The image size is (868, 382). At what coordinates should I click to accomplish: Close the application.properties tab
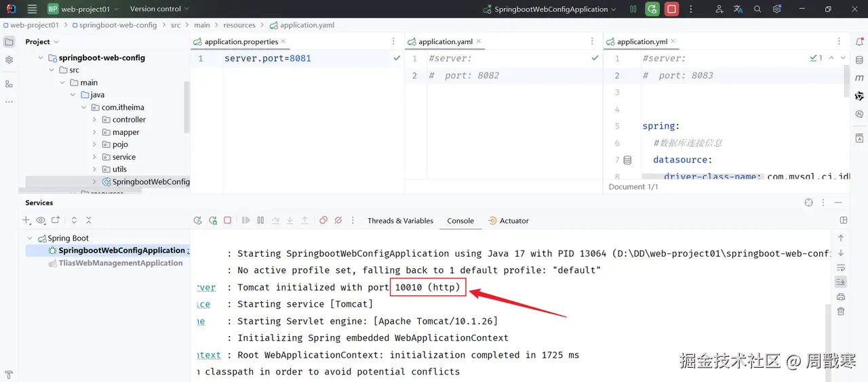(283, 41)
